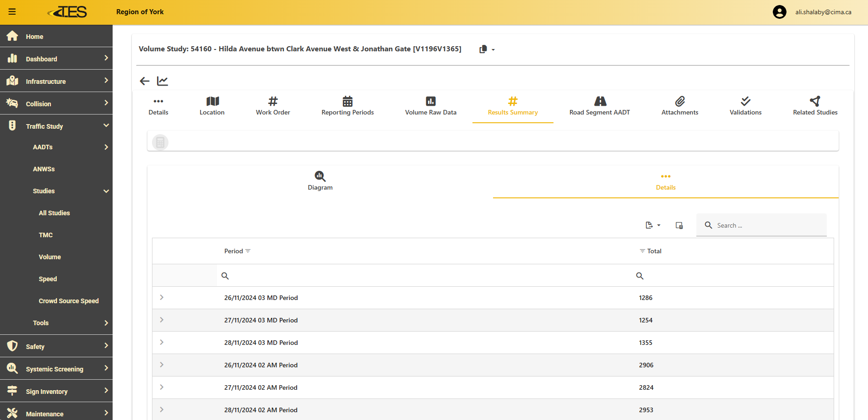Open Crowd Source Speed studies
This screenshot has width=868, height=420.
(x=69, y=301)
